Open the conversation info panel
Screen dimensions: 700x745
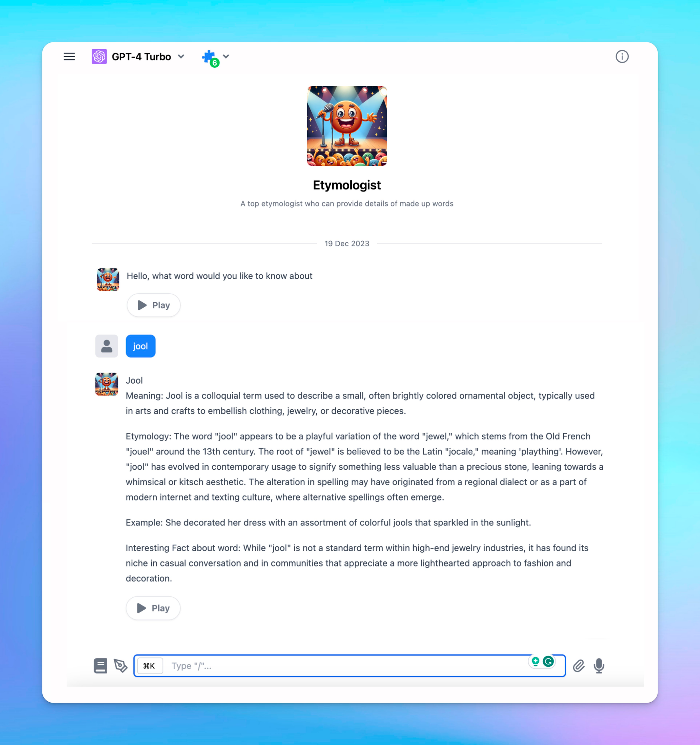(622, 57)
